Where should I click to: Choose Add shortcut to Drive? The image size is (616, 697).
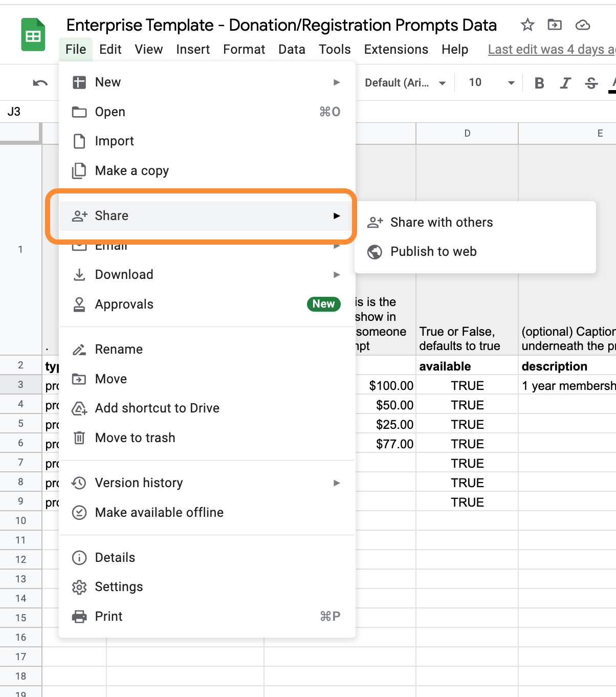click(x=207, y=408)
